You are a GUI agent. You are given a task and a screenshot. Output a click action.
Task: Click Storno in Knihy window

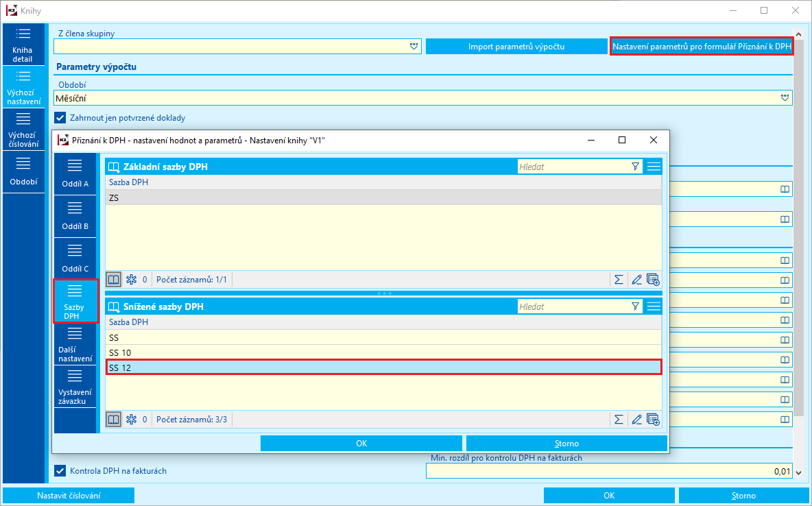(743, 496)
